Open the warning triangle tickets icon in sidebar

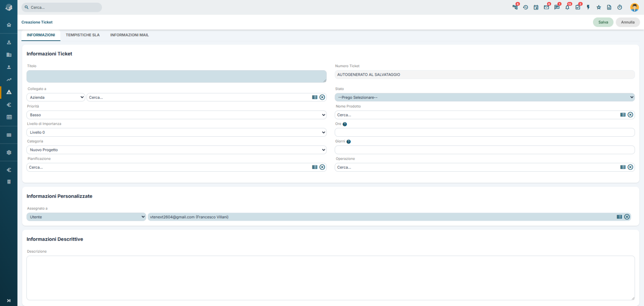click(x=9, y=92)
